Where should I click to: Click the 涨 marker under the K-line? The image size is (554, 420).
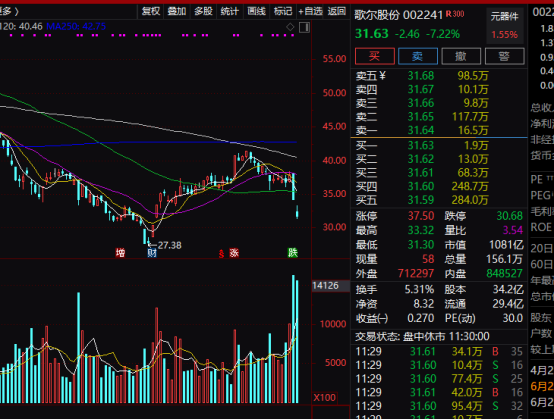[x=234, y=253]
